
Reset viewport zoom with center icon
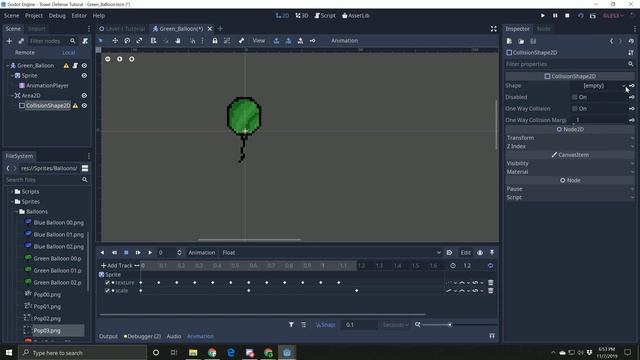120,59
